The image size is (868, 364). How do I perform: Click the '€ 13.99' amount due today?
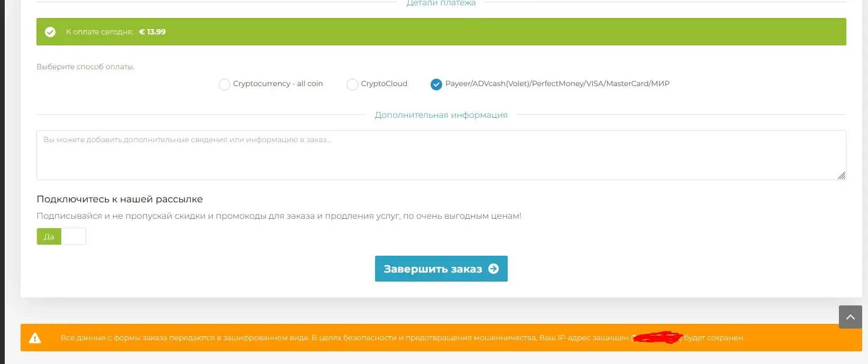pyautogui.click(x=152, y=32)
